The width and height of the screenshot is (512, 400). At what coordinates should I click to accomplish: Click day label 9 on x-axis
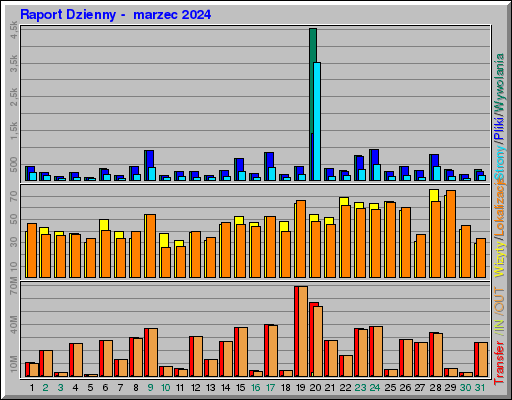(x=150, y=388)
